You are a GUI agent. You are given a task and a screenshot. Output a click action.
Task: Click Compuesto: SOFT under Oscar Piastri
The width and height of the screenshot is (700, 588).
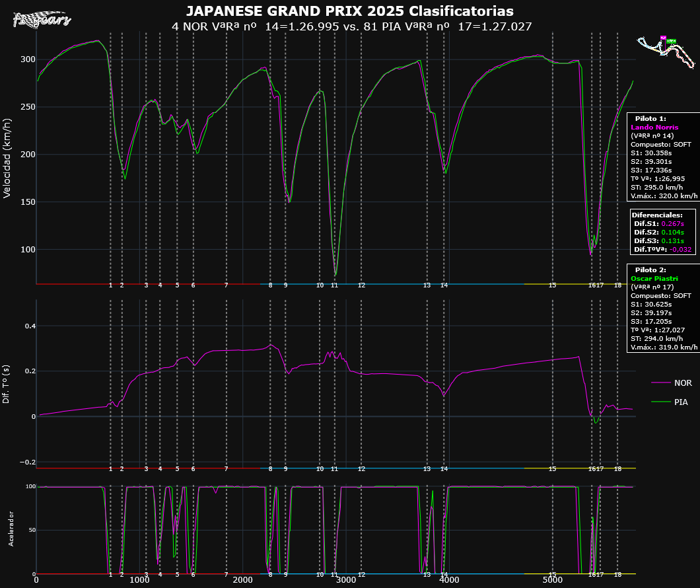[x=661, y=295]
